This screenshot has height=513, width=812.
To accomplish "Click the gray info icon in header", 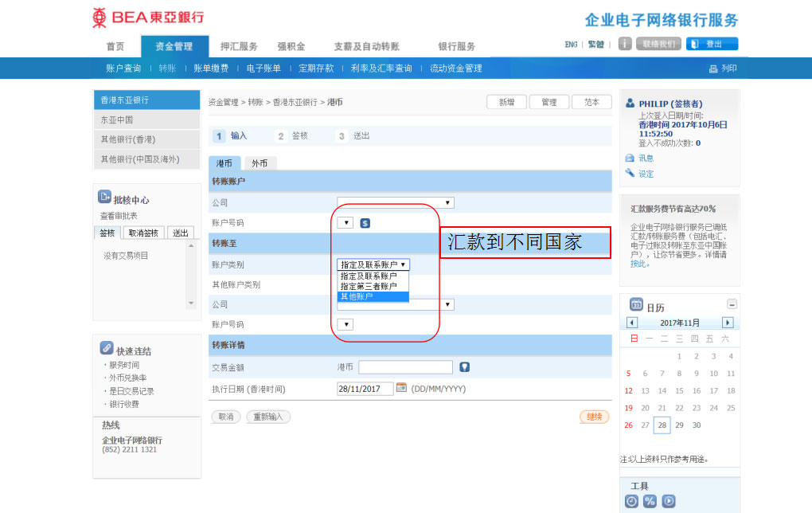I will tap(625, 44).
